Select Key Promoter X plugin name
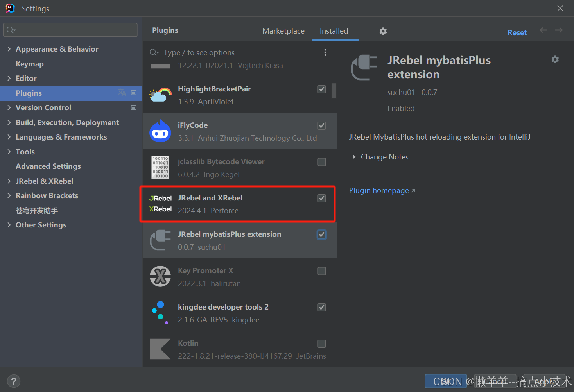 [x=206, y=270]
